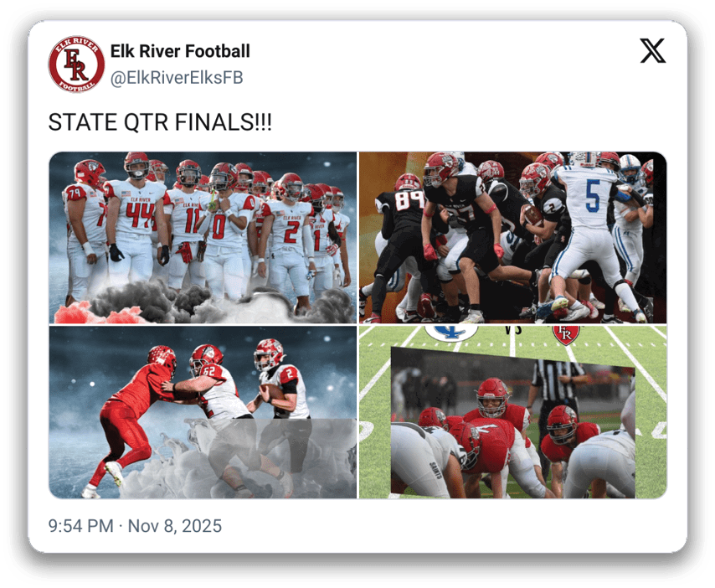715x588 pixels.
Task: Click the Elk River Football display name
Action: (x=180, y=51)
